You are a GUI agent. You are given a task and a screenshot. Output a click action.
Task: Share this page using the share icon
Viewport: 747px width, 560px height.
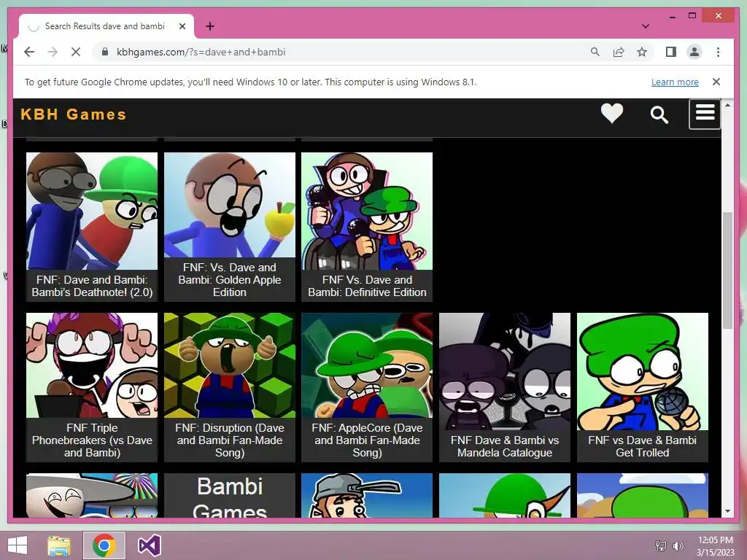pyautogui.click(x=619, y=52)
